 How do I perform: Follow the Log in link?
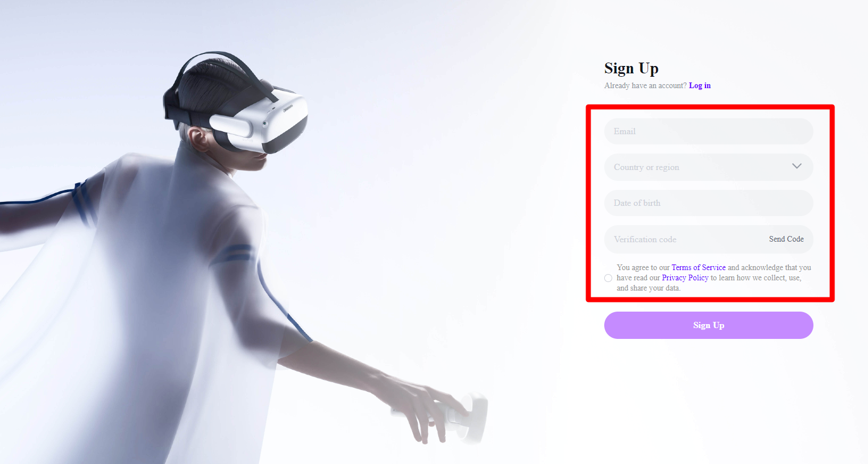click(700, 85)
